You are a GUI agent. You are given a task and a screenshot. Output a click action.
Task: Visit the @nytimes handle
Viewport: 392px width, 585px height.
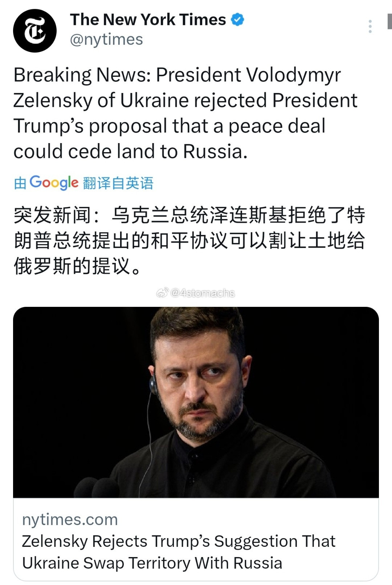click(x=106, y=40)
